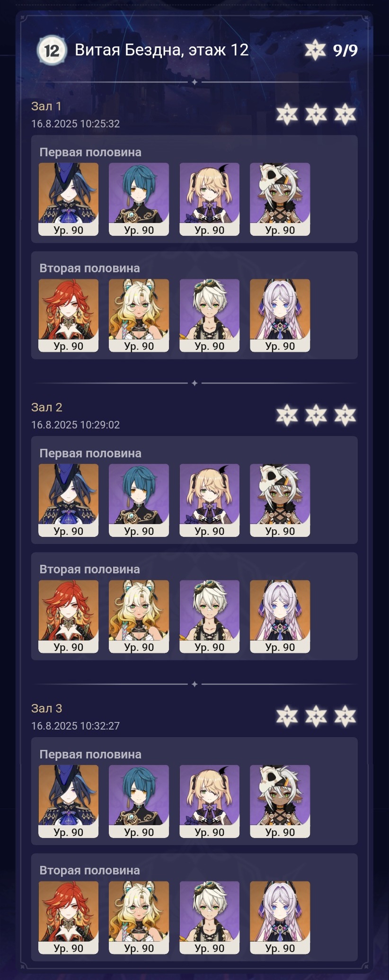Select Fischl portrait in Зал 1 first half

[210, 199]
